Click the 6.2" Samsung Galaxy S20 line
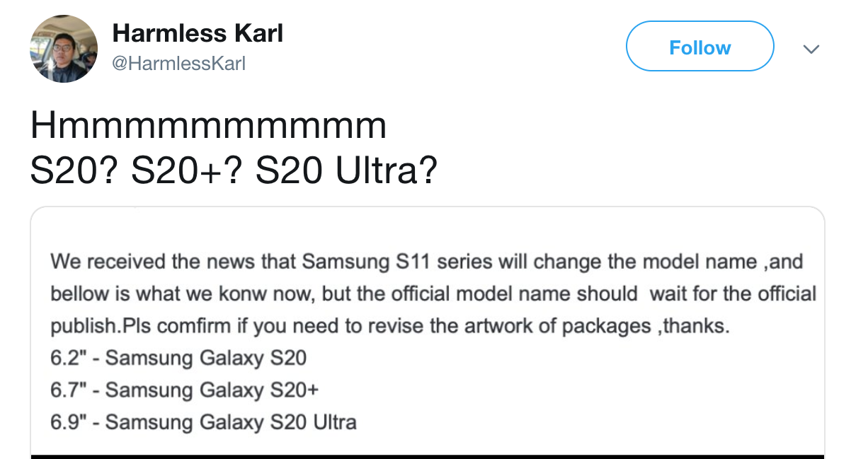 (x=178, y=358)
